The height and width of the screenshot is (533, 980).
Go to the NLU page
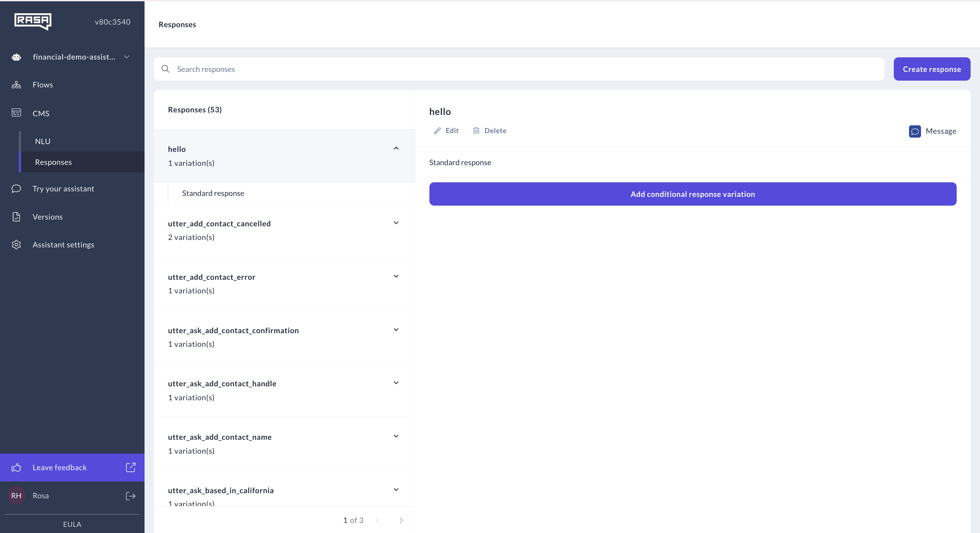coord(42,142)
